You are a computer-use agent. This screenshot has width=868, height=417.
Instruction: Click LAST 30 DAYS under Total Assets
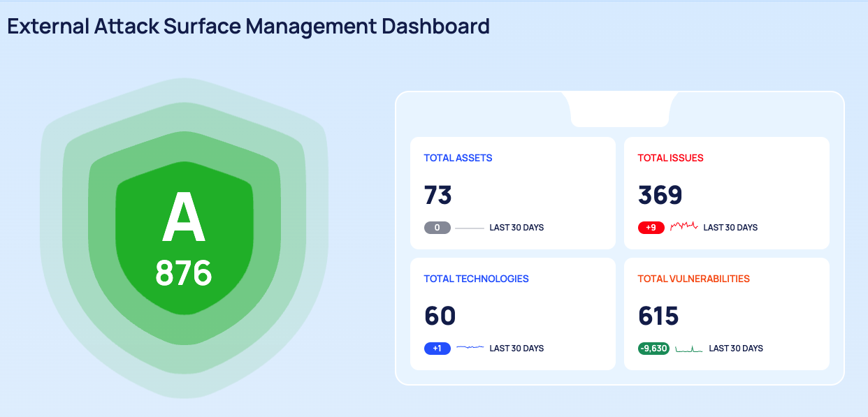click(516, 228)
